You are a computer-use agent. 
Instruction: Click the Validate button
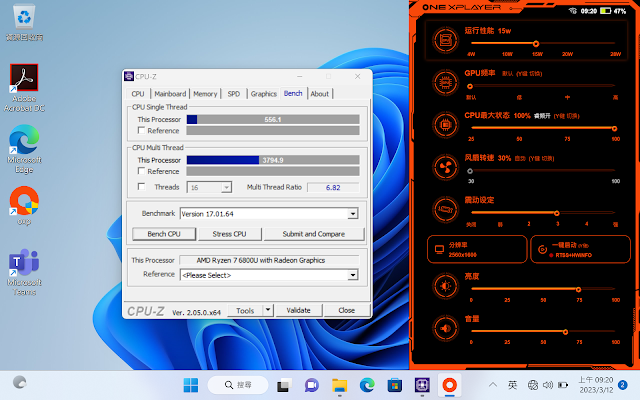(298, 310)
